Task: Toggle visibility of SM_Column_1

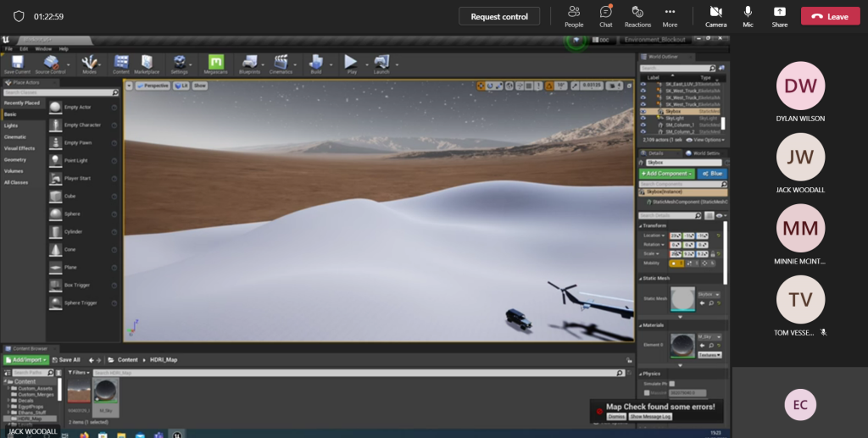Action: [x=643, y=125]
